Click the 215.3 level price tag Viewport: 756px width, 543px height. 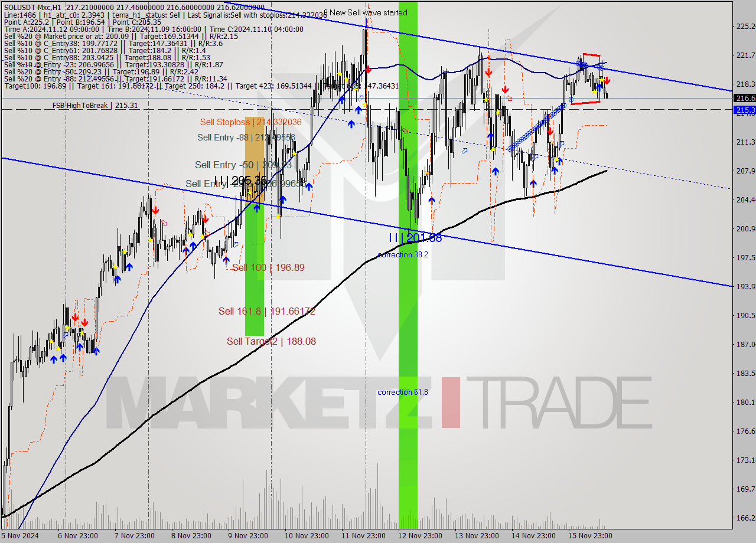(x=744, y=110)
